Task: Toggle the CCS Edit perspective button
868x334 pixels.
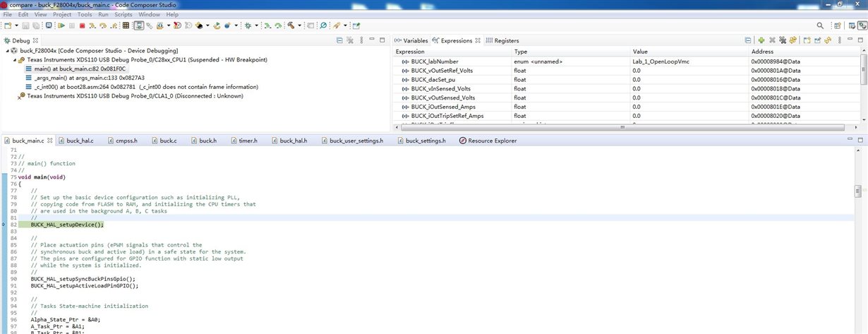Action: 852,25
